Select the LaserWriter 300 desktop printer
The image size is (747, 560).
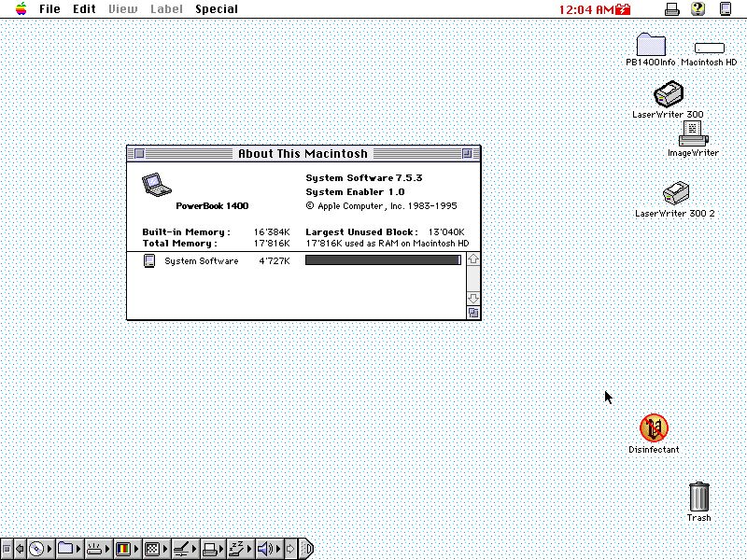coord(669,94)
